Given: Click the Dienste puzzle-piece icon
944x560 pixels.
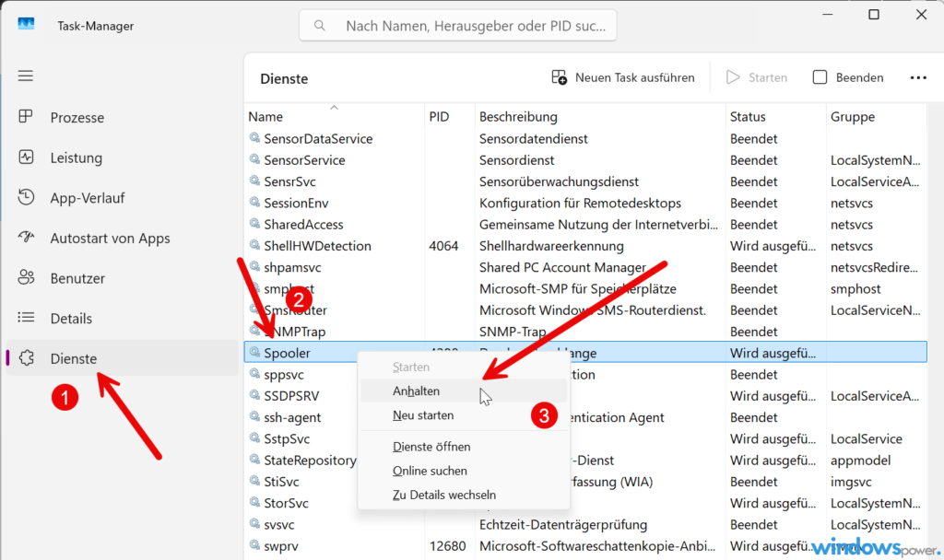Looking at the screenshot, I should click(27, 358).
